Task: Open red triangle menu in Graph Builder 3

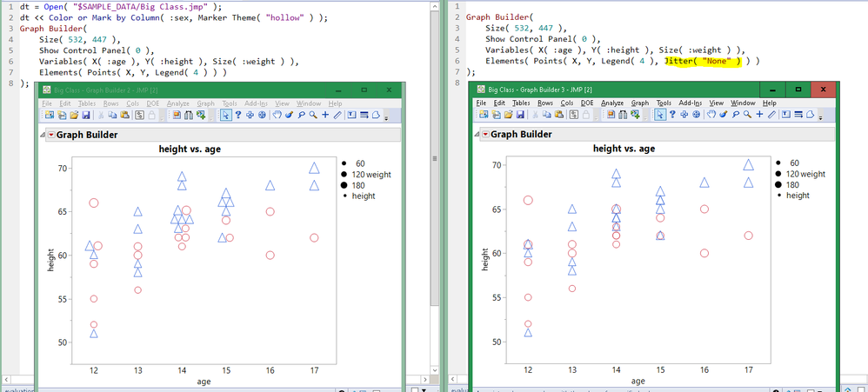Action: [x=485, y=135]
